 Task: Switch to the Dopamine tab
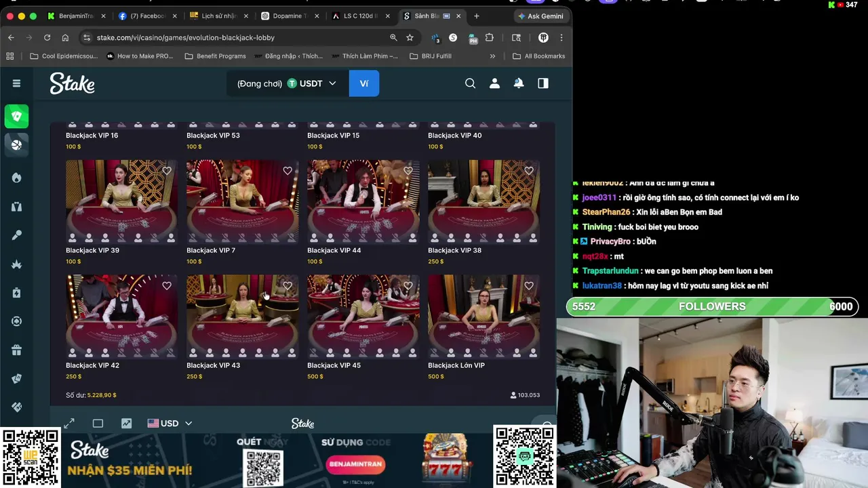[290, 16]
